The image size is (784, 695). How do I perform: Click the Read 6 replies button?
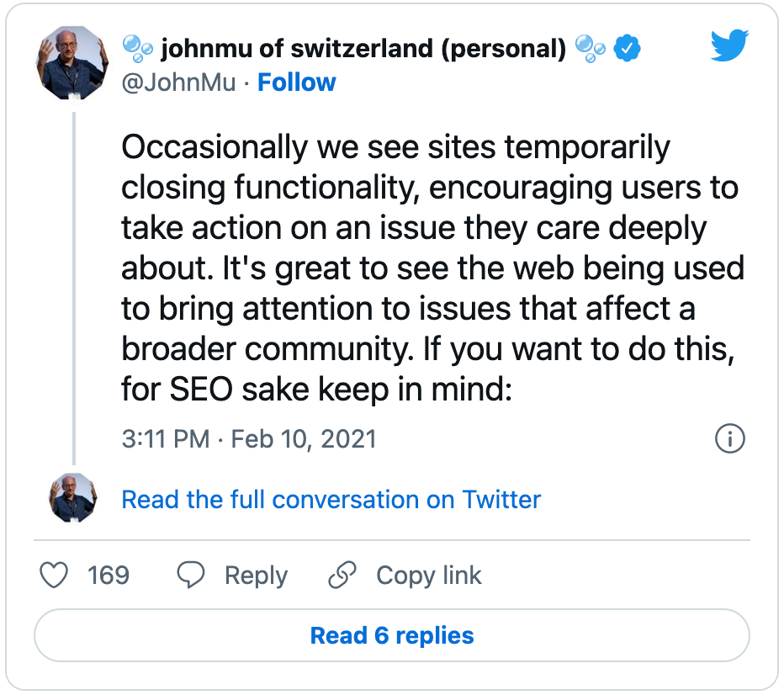[x=392, y=635]
